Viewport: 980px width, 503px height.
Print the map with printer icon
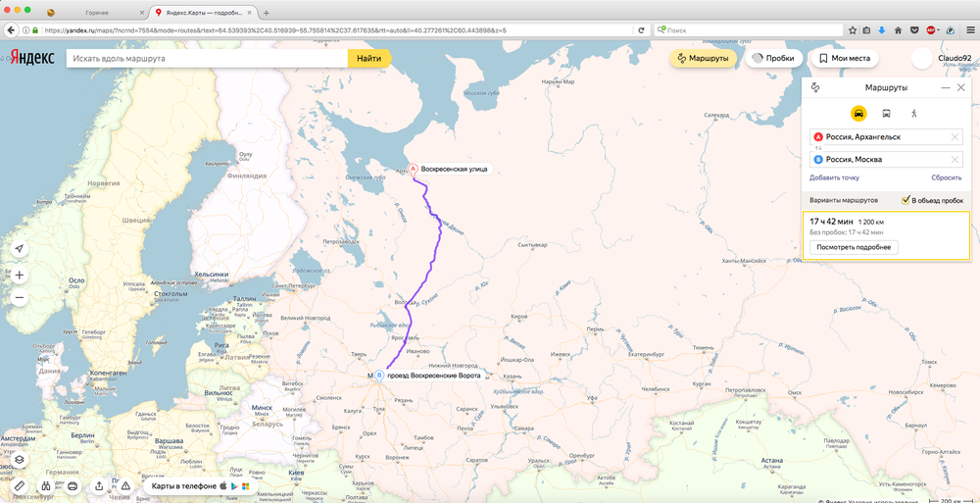coord(73,485)
